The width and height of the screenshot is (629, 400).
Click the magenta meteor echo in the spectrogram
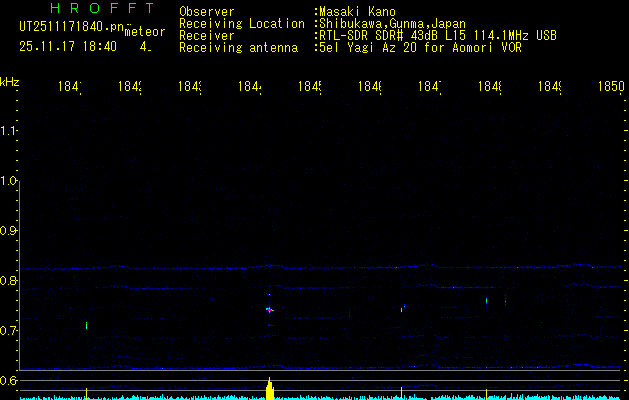[269, 310]
